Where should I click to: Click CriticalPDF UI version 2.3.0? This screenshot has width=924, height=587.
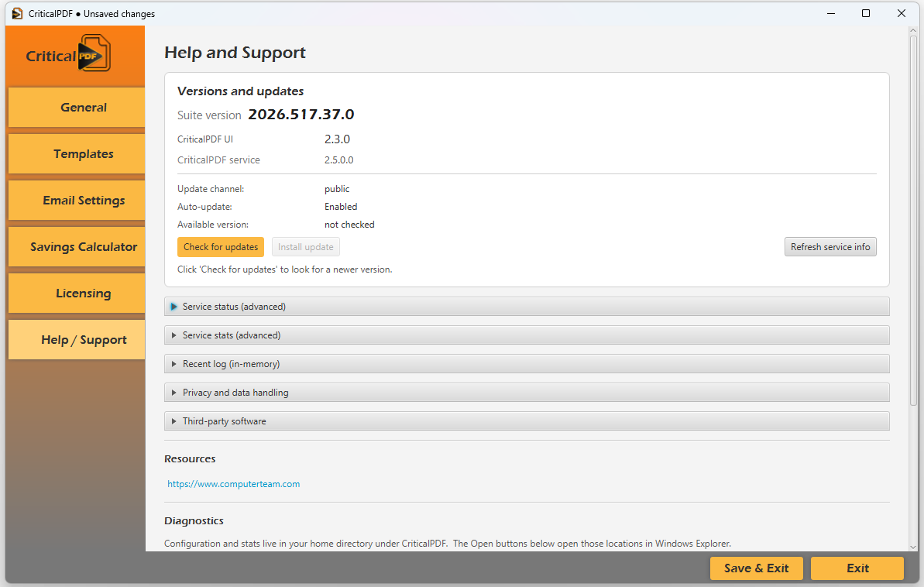[337, 139]
